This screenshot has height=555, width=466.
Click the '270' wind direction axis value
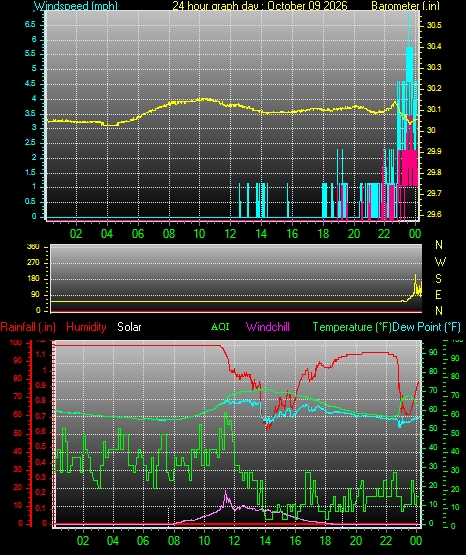[33, 263]
